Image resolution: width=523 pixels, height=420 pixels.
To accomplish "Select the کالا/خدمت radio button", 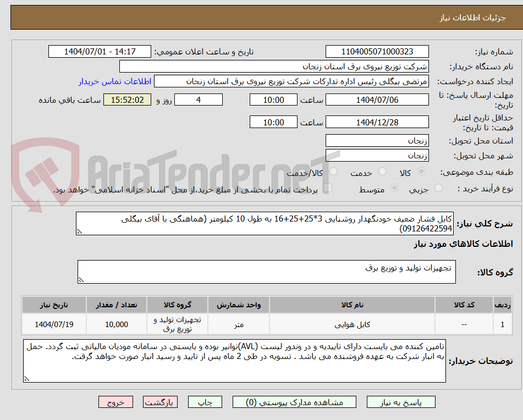I will pos(333,172).
